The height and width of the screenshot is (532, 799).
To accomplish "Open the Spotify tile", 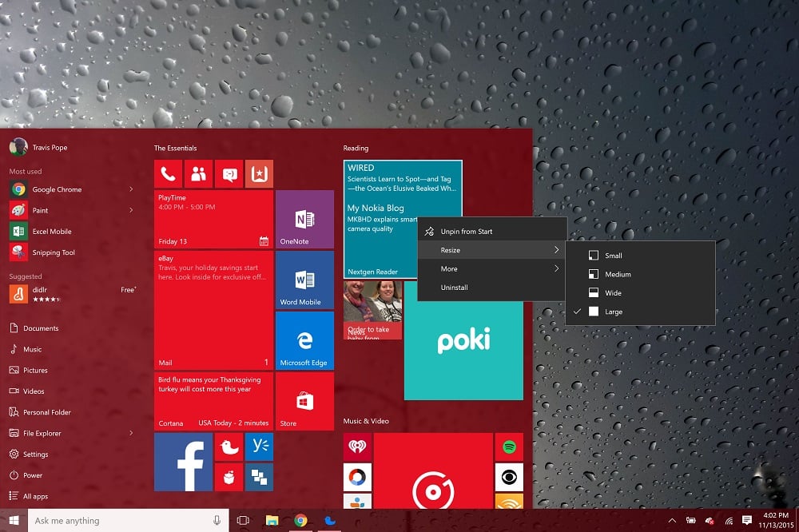I will click(x=509, y=447).
